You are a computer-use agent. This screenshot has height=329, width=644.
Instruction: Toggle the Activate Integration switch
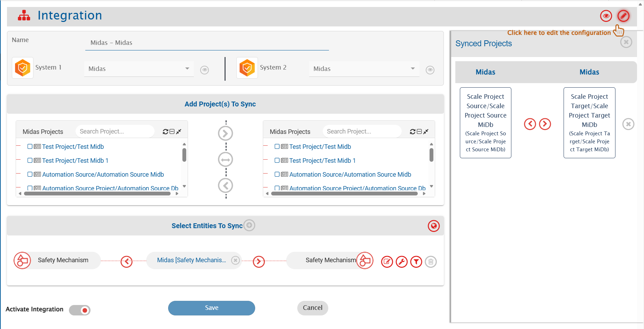[80, 310]
